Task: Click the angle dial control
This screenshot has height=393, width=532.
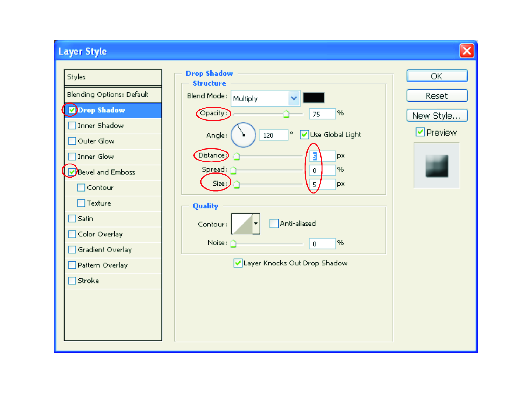Action: (x=243, y=135)
